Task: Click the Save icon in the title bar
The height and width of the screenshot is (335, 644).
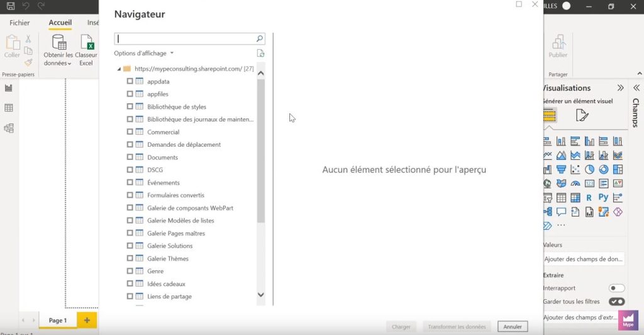Action: (11, 6)
